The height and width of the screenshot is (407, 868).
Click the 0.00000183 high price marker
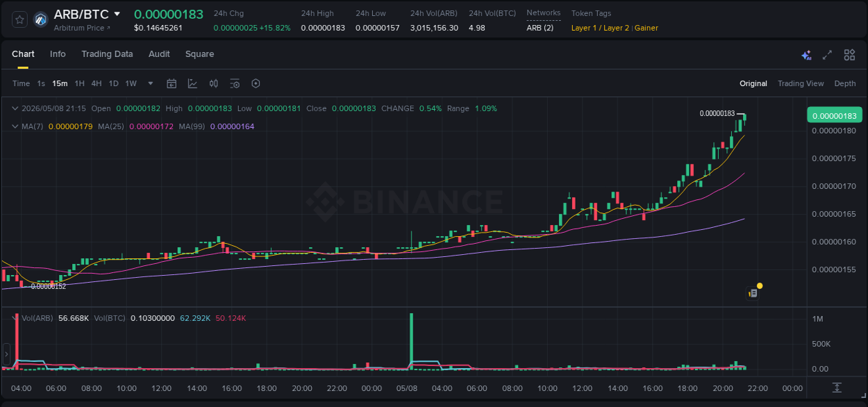[717, 113]
